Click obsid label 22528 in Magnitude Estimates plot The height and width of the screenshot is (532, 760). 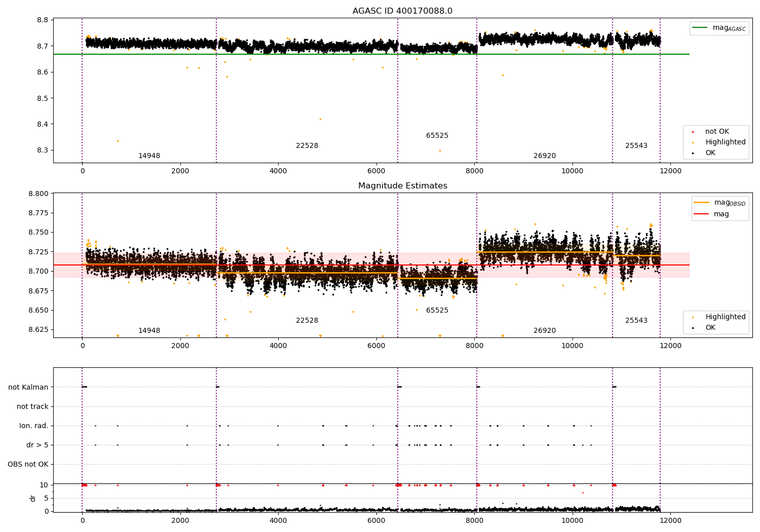coord(307,321)
